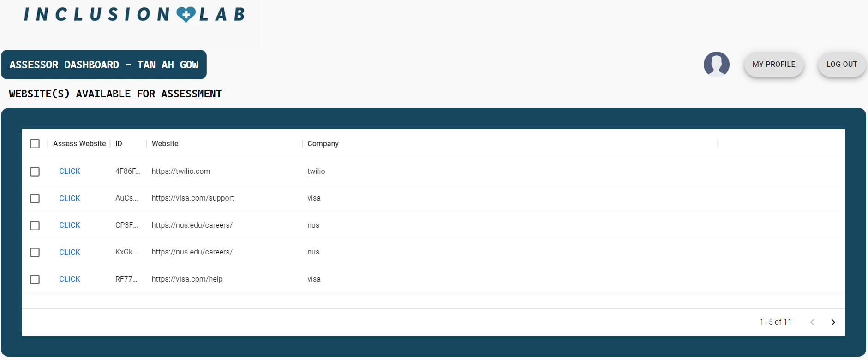Go to previous page of results
The width and height of the screenshot is (868, 360).
pyautogui.click(x=812, y=322)
